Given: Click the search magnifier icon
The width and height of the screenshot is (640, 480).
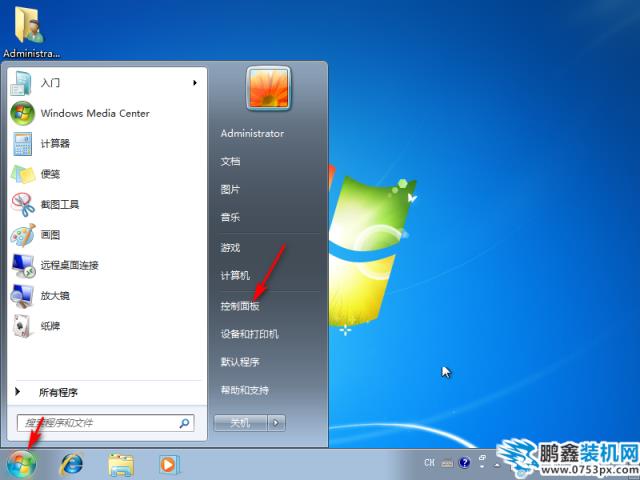Looking at the screenshot, I should click(184, 423).
